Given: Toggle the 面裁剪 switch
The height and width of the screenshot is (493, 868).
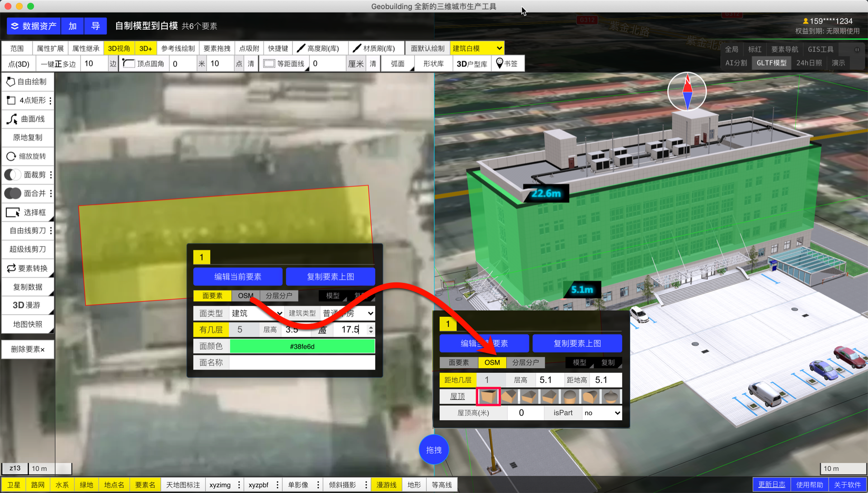Looking at the screenshot, I should point(13,174).
